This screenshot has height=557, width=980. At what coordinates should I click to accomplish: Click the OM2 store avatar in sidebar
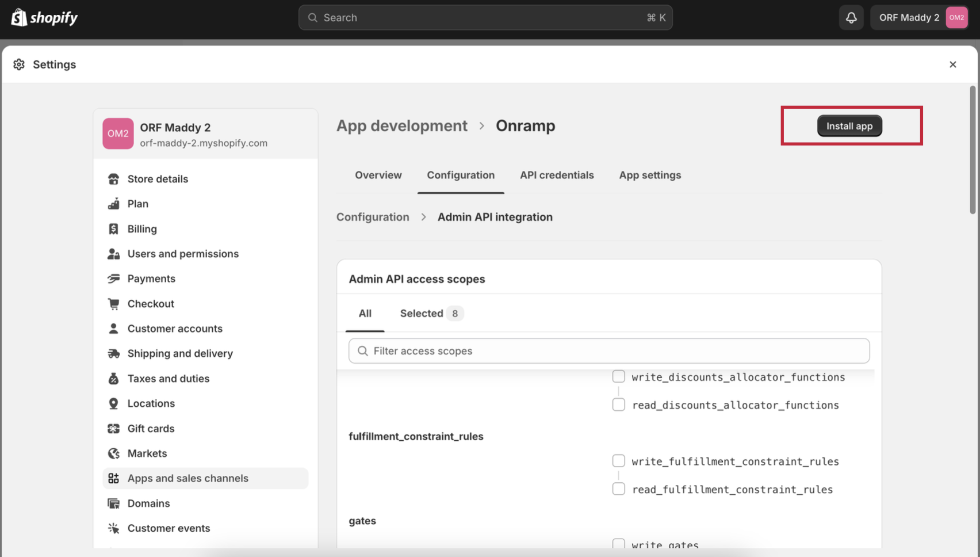[x=118, y=133]
